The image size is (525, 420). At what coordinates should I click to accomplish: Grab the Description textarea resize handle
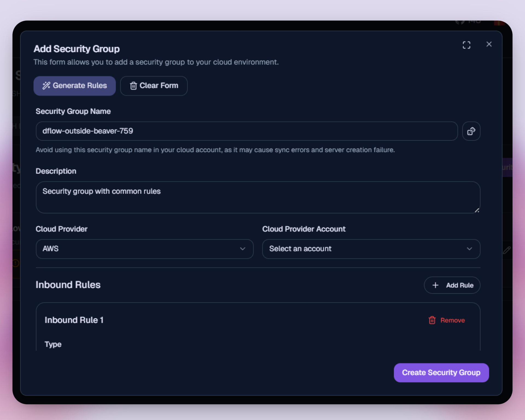pos(477,210)
